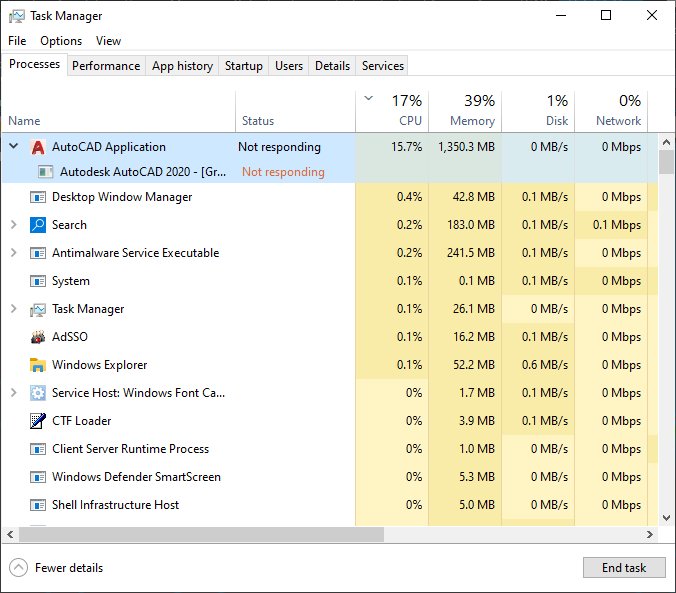This screenshot has height=593, width=676.
Task: Click the vertical scrollbar down arrow
Action: point(666,518)
